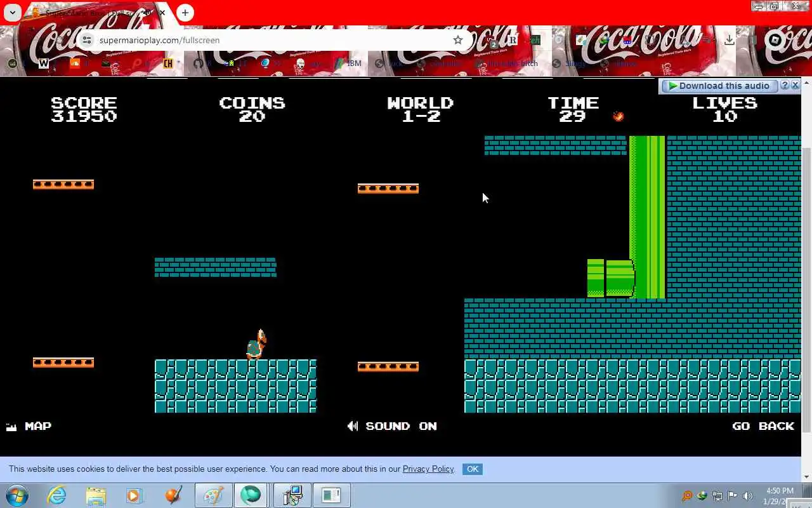This screenshot has height=508, width=812.
Task: Click GO BACK in the game
Action: [x=763, y=426]
